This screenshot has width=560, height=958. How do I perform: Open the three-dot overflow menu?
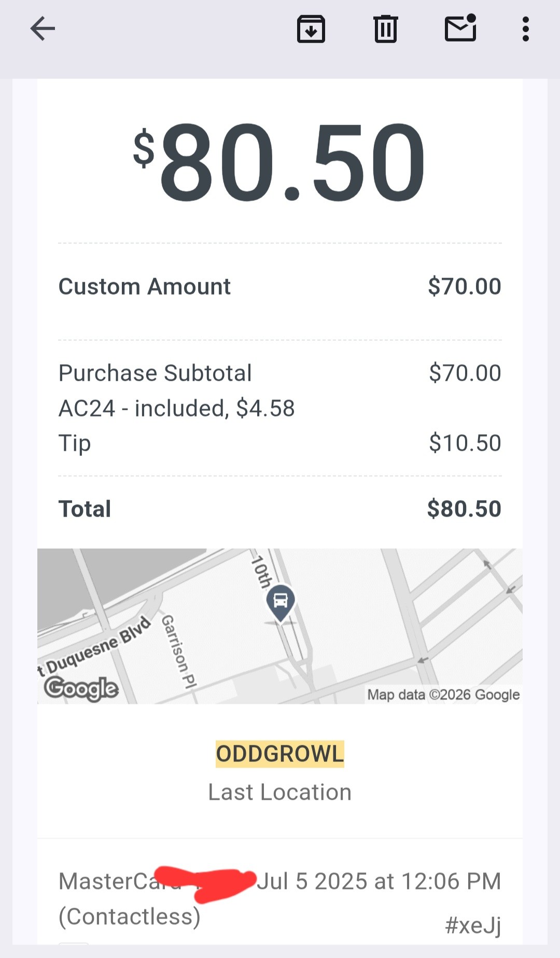(x=525, y=29)
